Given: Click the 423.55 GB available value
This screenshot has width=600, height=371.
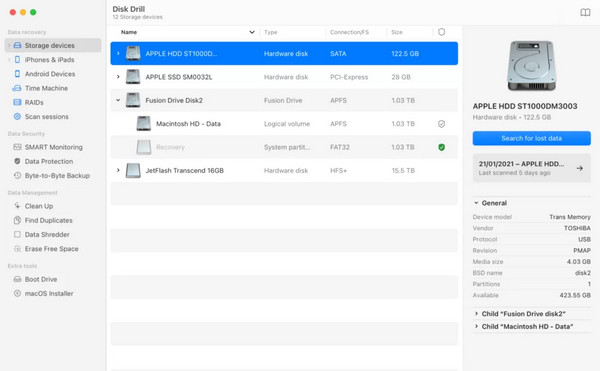Looking at the screenshot, I should [575, 295].
